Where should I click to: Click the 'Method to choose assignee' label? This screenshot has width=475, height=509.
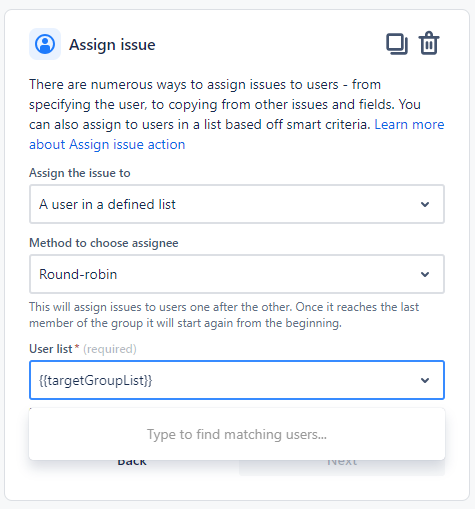(104, 243)
